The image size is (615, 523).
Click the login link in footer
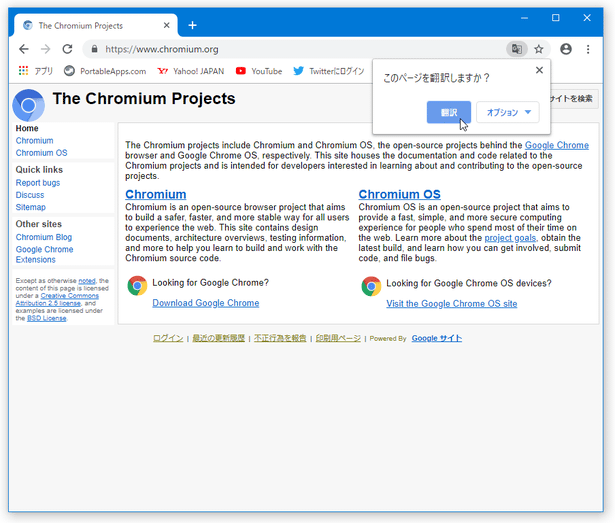pos(168,338)
